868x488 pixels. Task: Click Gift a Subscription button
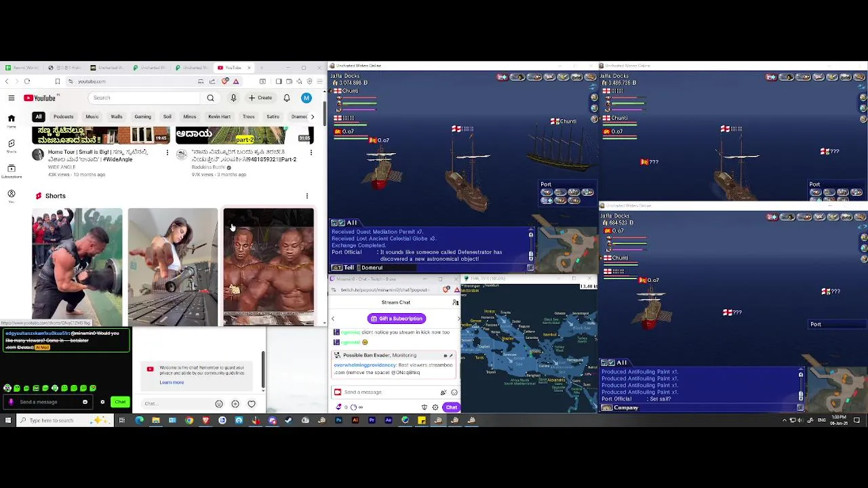pos(397,319)
